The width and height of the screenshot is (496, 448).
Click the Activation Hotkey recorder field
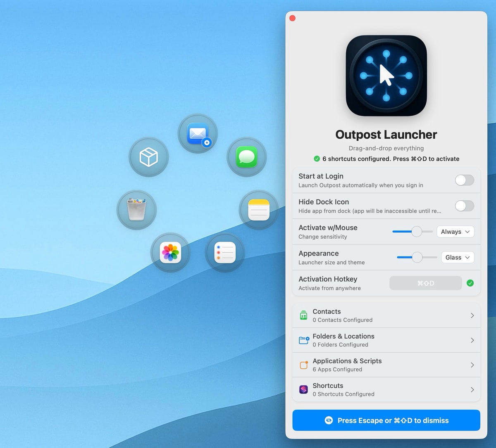click(425, 283)
